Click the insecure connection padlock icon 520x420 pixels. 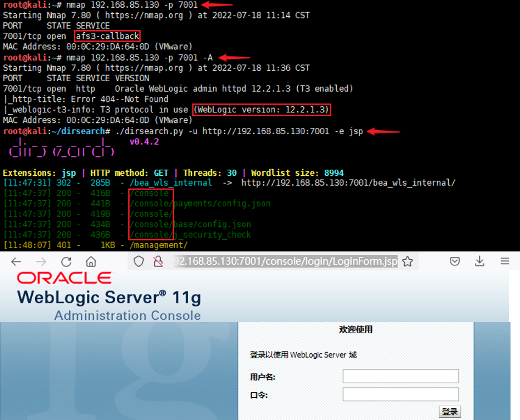click(158, 261)
